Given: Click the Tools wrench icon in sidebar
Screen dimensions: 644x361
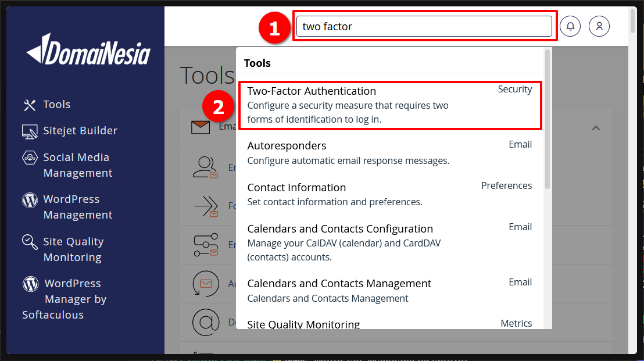Looking at the screenshot, I should 29,104.
